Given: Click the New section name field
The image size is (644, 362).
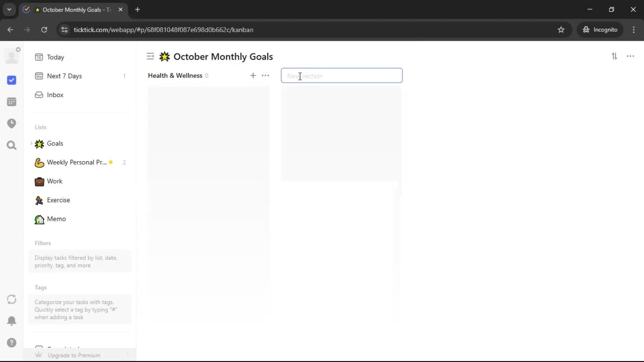Looking at the screenshot, I should 341,76.
